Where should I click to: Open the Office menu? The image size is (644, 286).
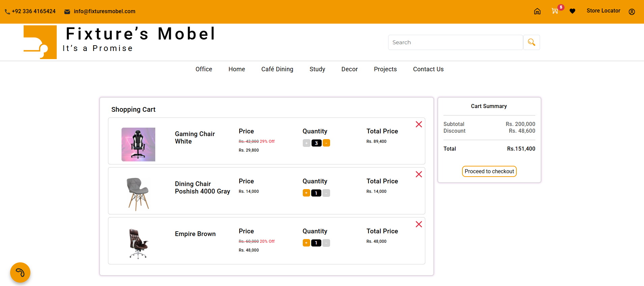click(204, 69)
